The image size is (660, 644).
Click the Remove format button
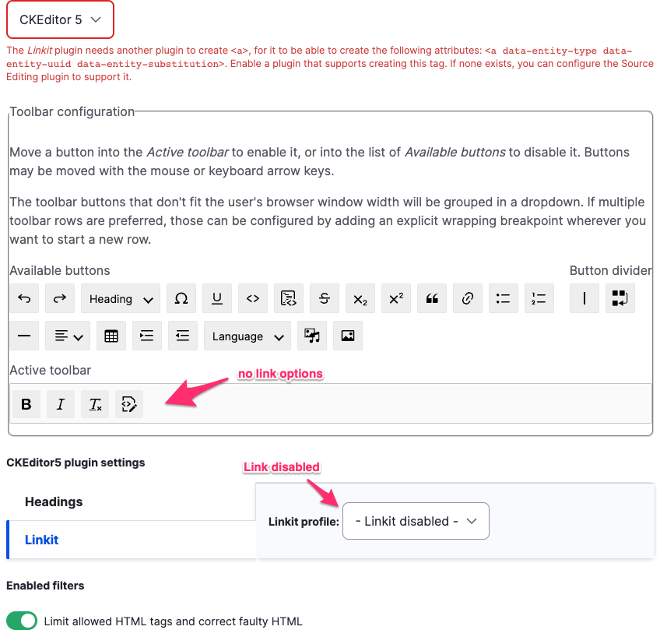click(95, 404)
